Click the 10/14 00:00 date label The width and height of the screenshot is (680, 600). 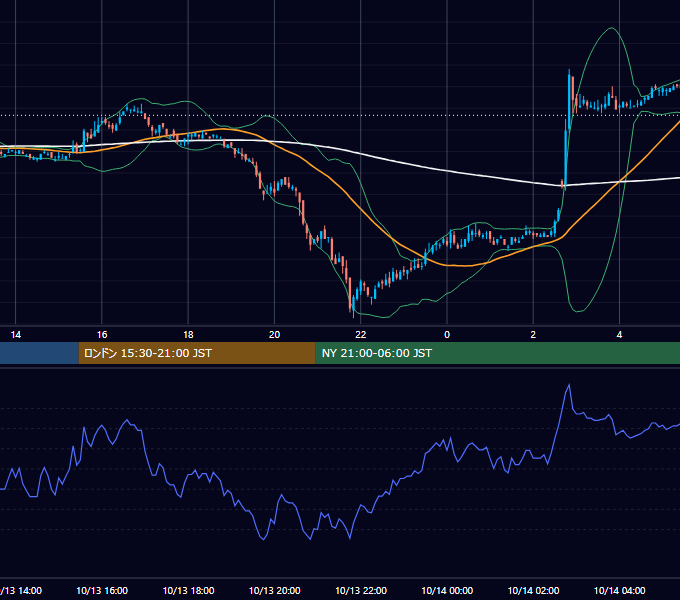point(447,591)
